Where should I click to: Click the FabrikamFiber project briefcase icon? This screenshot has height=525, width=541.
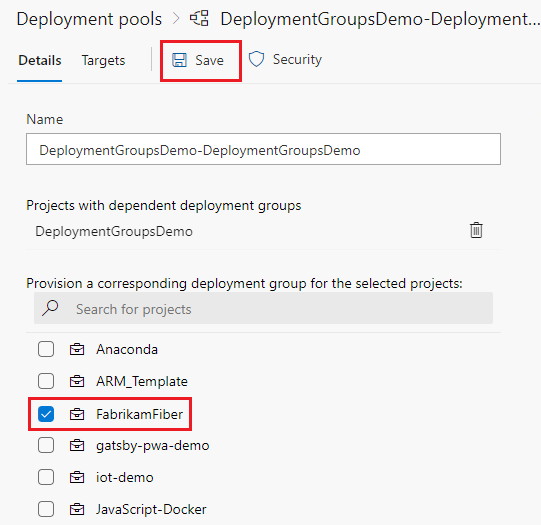tap(77, 414)
